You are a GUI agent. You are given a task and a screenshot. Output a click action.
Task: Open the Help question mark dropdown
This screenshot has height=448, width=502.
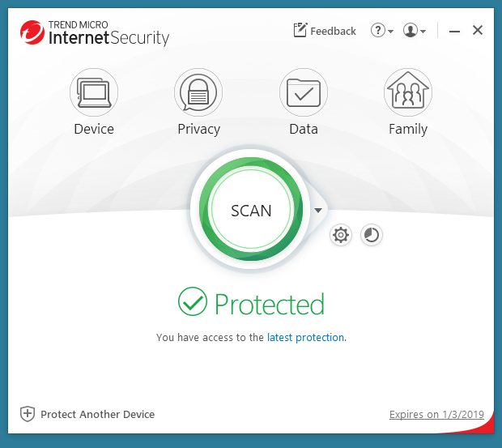[x=381, y=31]
